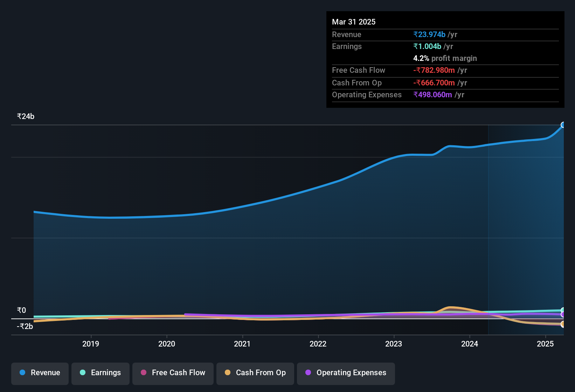Click the 2024 x-axis label
The image size is (575, 392).
pyautogui.click(x=470, y=344)
